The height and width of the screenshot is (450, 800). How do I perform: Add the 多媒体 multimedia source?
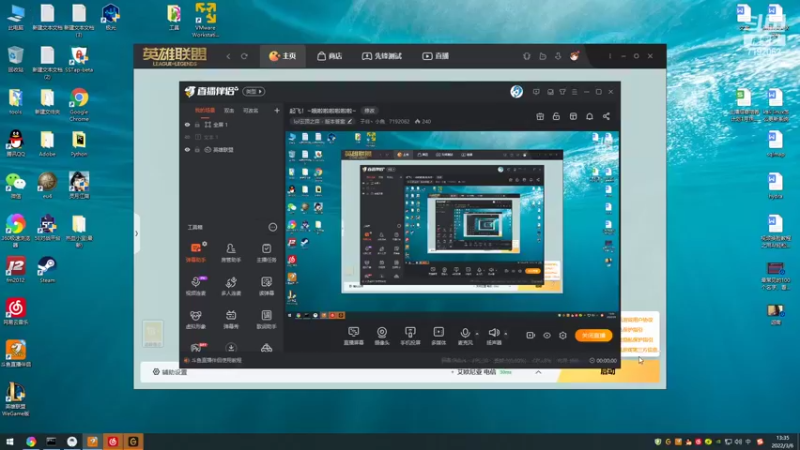(x=439, y=336)
